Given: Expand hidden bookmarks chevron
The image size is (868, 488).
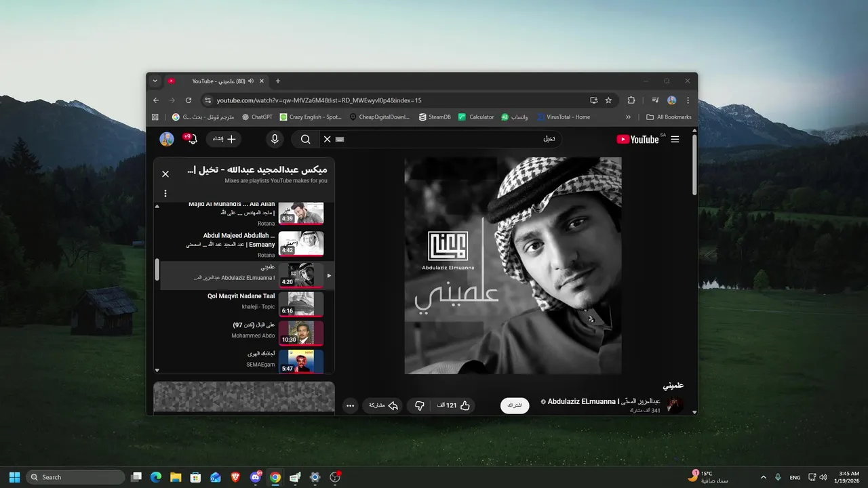Looking at the screenshot, I should (x=628, y=117).
